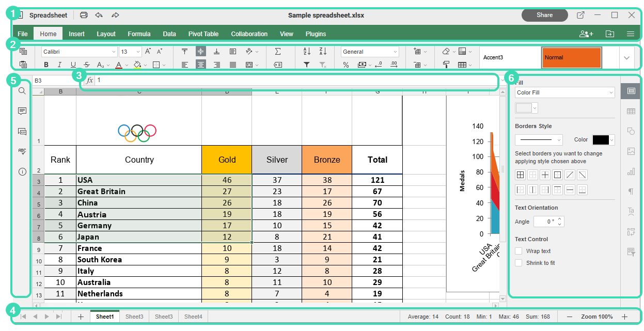Image resolution: width=644 pixels, height=331 pixels.
Task: Open Comments panel in left sidebar
Action: click(22, 111)
